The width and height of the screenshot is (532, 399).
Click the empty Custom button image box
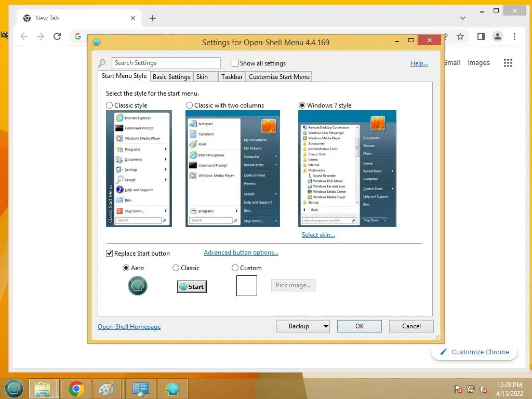tap(247, 286)
